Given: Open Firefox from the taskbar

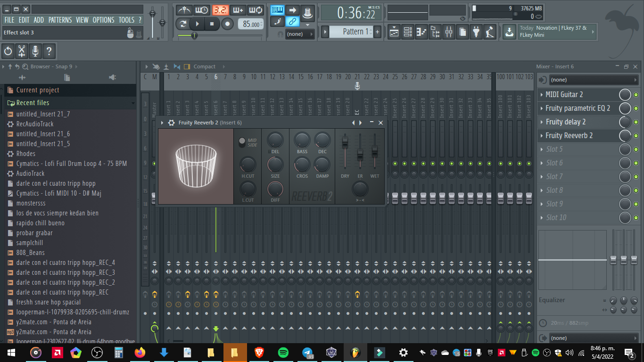Looking at the screenshot, I should 140,352.
